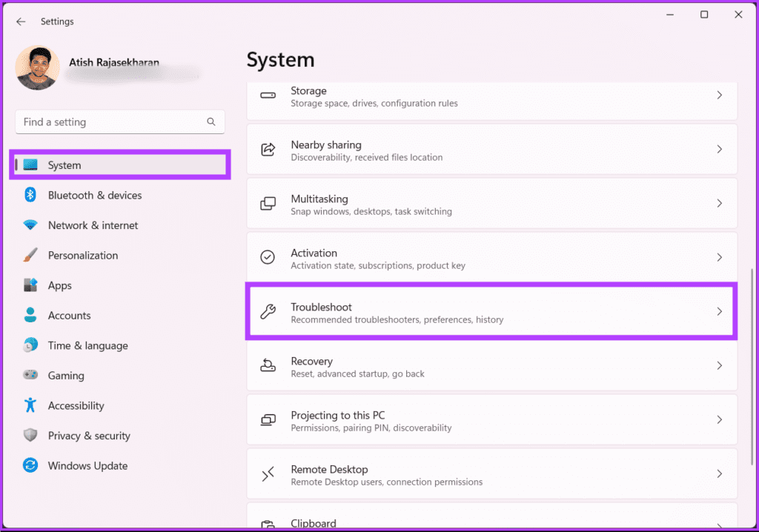Expand the Troubleshoot chevron
The width and height of the screenshot is (759, 532).
click(719, 312)
